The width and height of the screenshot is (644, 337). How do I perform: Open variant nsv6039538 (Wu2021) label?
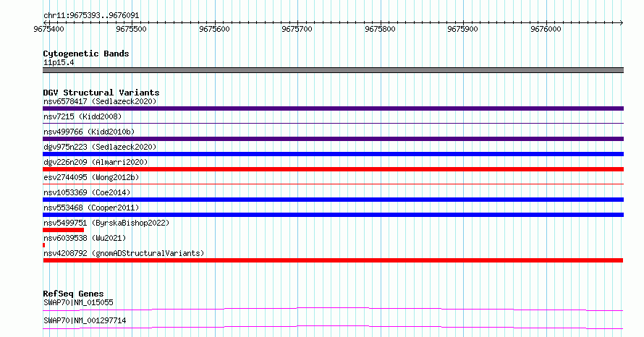point(85,238)
